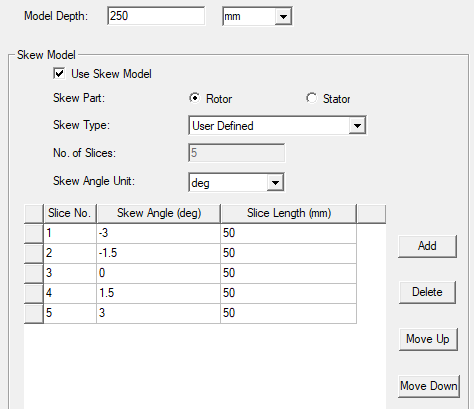This screenshot has width=474, height=409.
Task: Select row header of slice 1
Action: 34,233
